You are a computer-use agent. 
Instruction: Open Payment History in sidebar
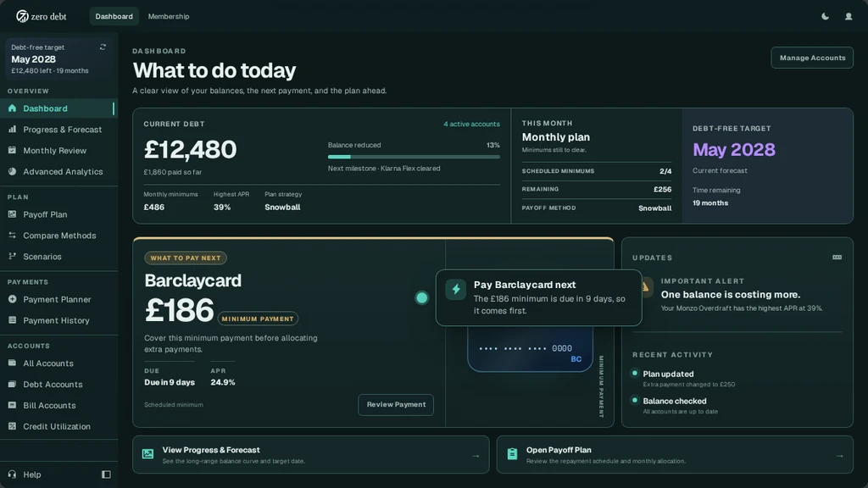tap(58, 319)
